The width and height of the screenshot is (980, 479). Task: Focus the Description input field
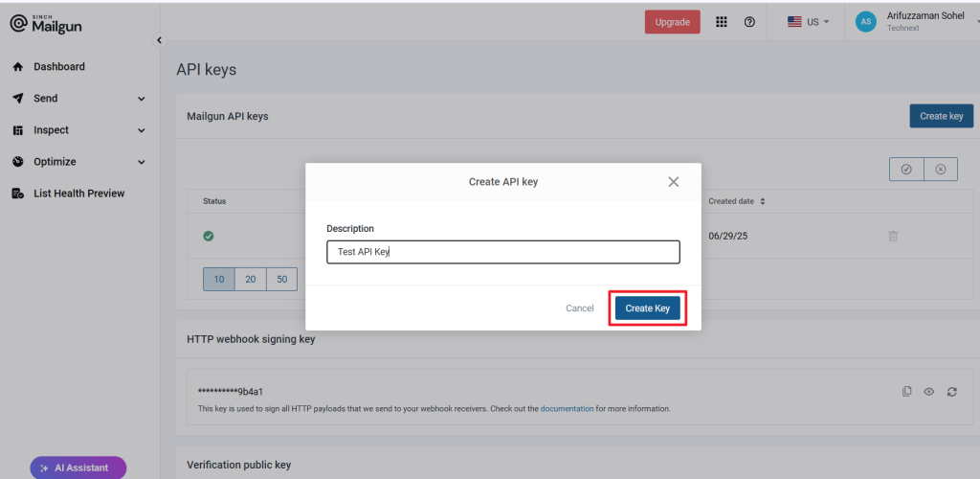click(x=503, y=252)
